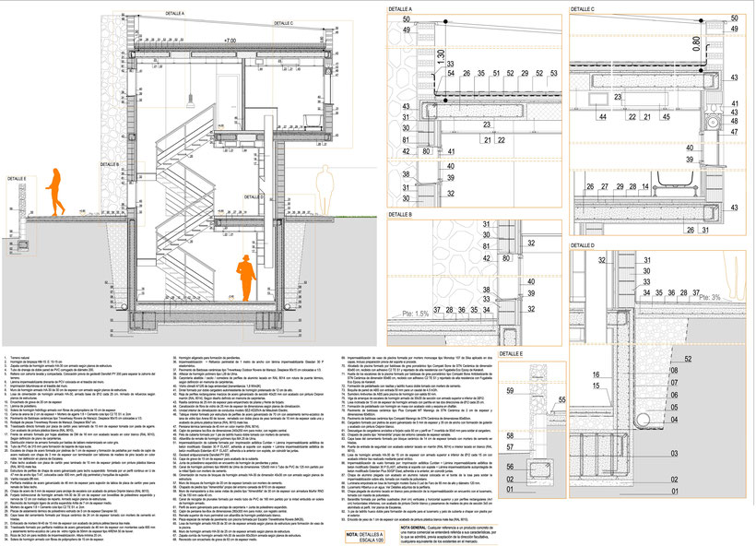Image resolution: width=756 pixels, height=546 pixels.
Task: Click the DETALLE A title above the top-middle detail panel
Action: 400,9
